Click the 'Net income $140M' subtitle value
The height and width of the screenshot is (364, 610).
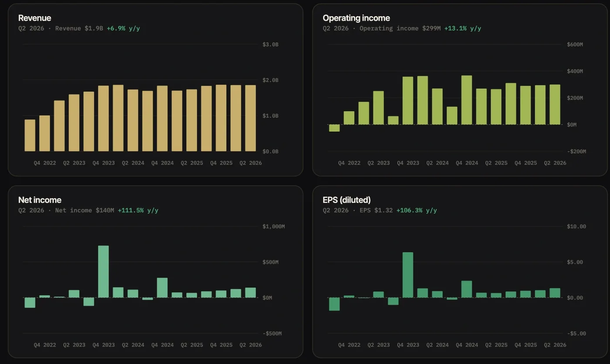click(85, 210)
